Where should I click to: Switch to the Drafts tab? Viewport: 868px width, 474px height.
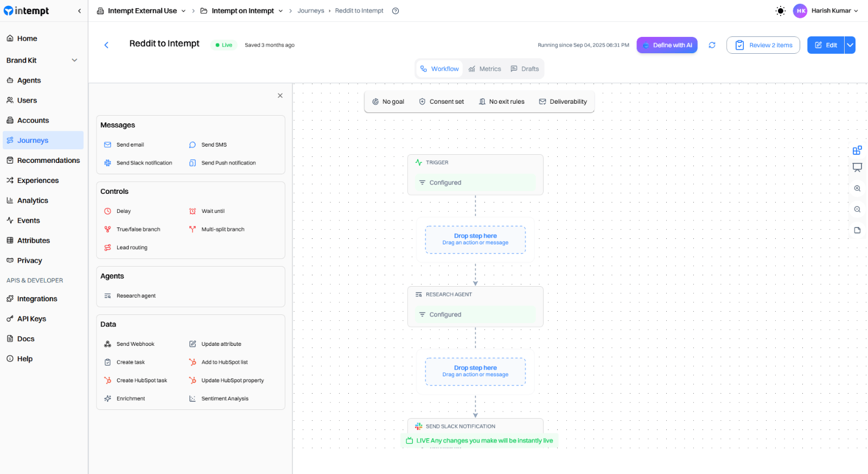tap(525, 69)
